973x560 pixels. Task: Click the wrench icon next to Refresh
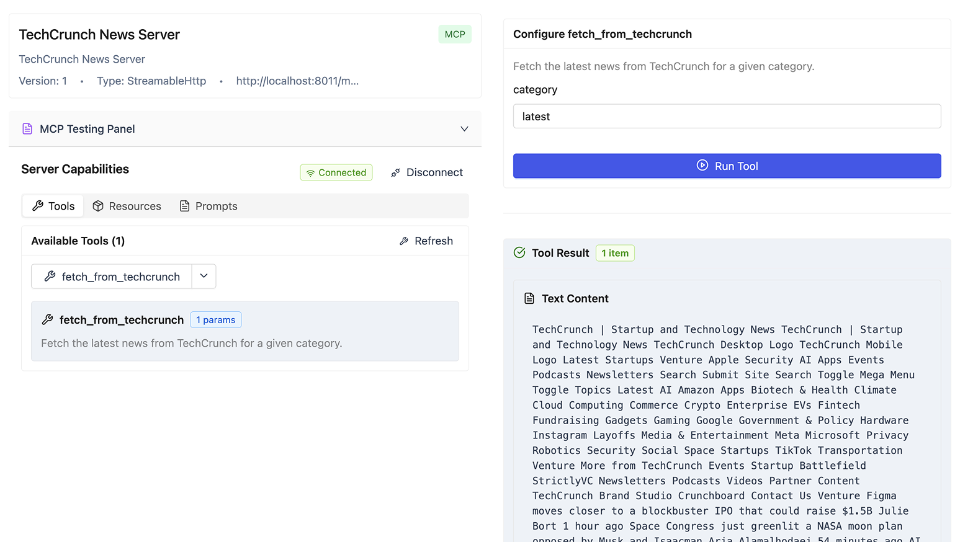click(404, 241)
